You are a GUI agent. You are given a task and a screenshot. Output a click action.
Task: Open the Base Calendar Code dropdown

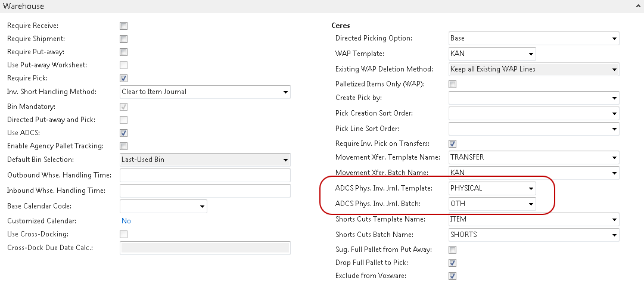[203, 207]
